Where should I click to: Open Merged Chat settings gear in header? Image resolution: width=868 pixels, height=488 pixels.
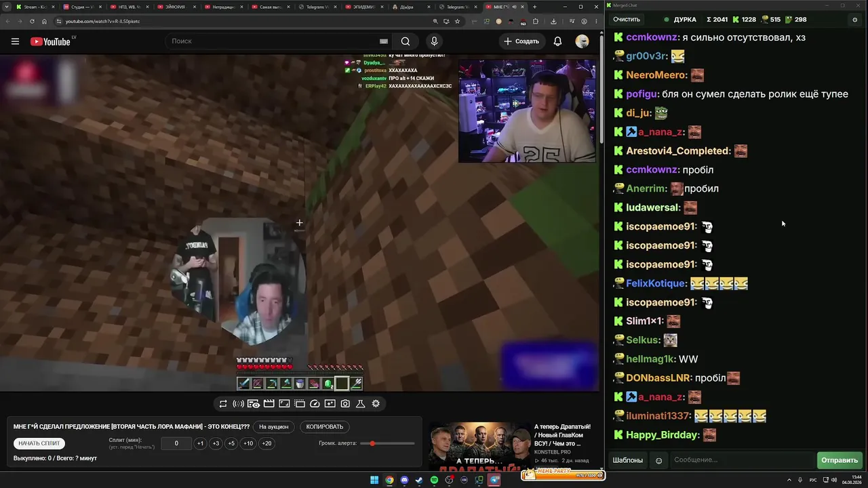click(x=854, y=20)
